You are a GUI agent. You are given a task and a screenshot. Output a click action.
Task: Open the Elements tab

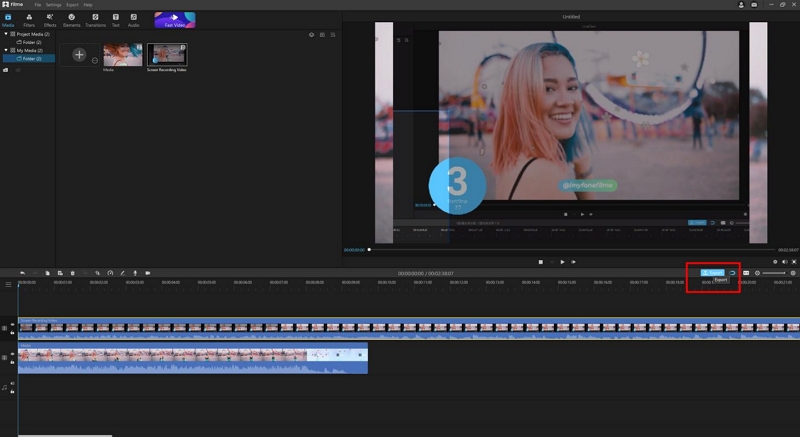71,20
